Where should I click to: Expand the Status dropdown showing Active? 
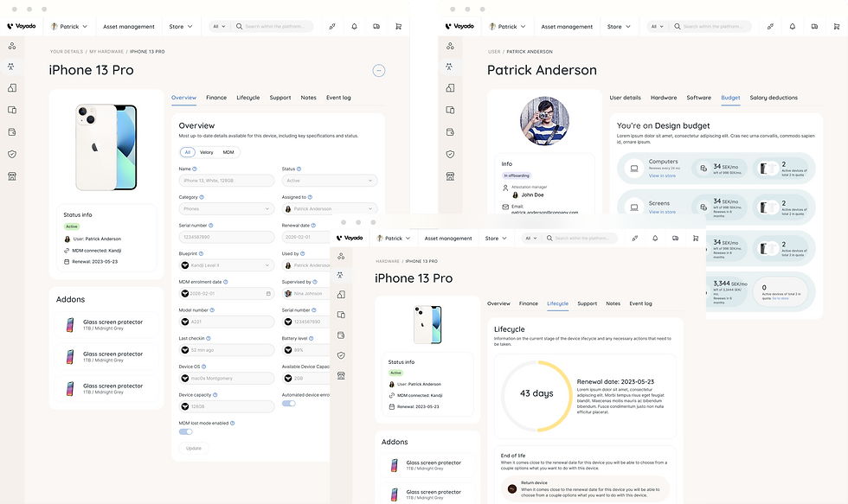[330, 181]
